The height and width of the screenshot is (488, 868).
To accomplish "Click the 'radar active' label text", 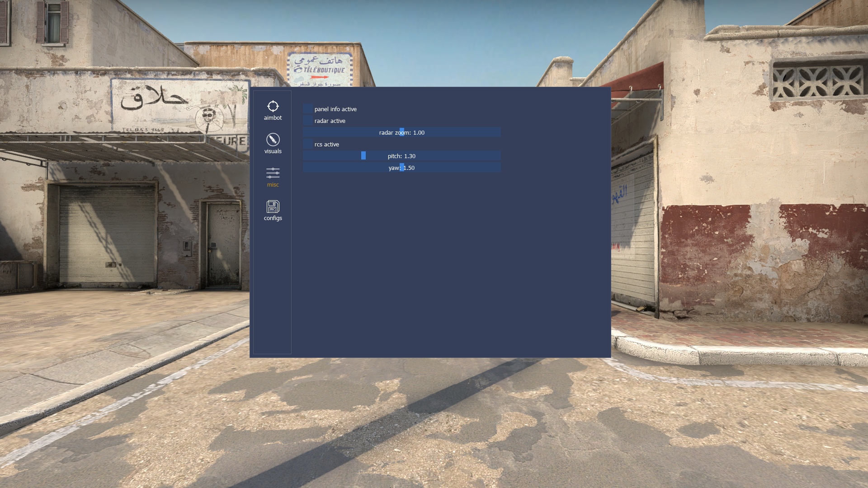I will (330, 121).
